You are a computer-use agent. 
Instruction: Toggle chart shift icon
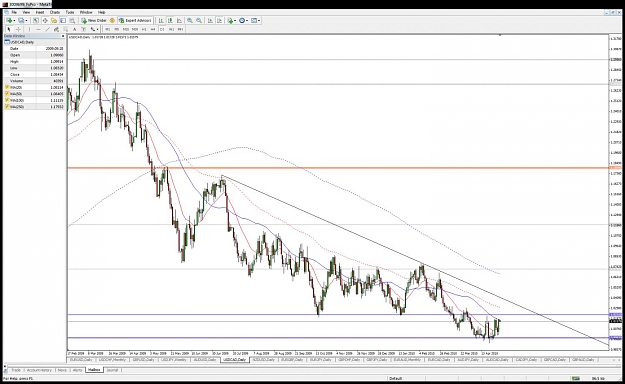[219, 20]
